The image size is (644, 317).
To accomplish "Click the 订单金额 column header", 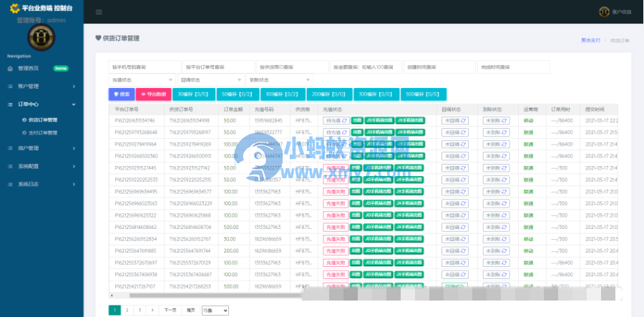I will pos(233,109).
